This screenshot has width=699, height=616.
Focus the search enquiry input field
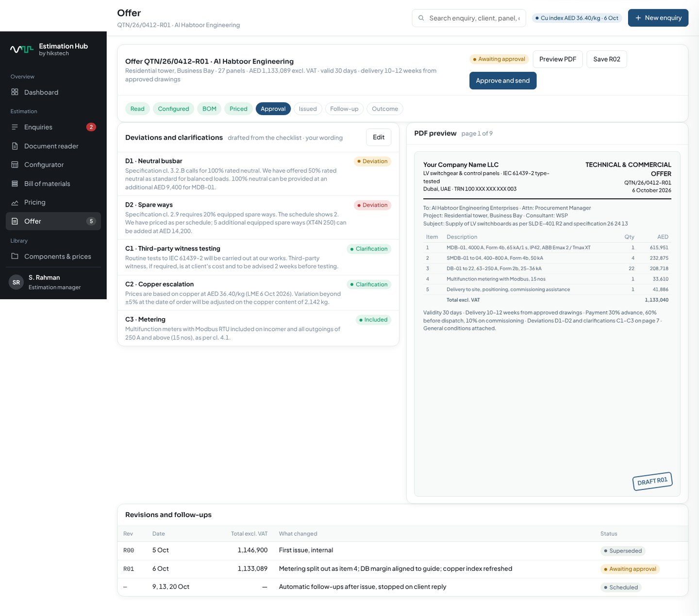click(469, 18)
